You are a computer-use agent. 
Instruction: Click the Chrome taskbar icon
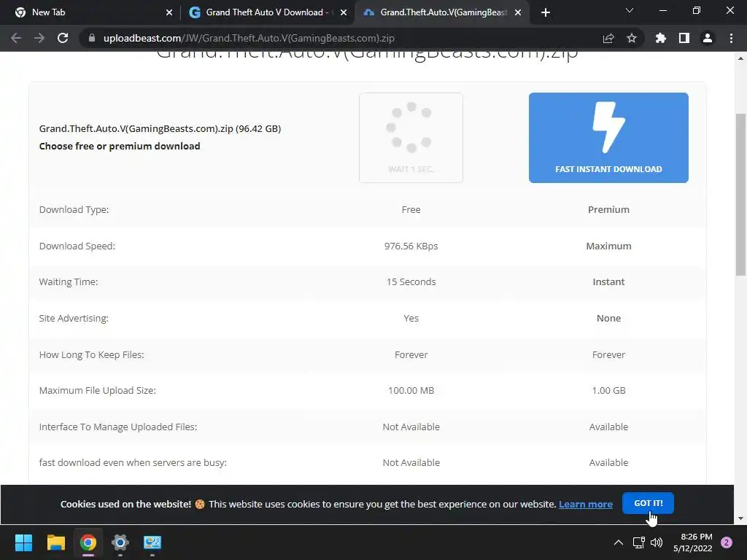[x=88, y=542]
